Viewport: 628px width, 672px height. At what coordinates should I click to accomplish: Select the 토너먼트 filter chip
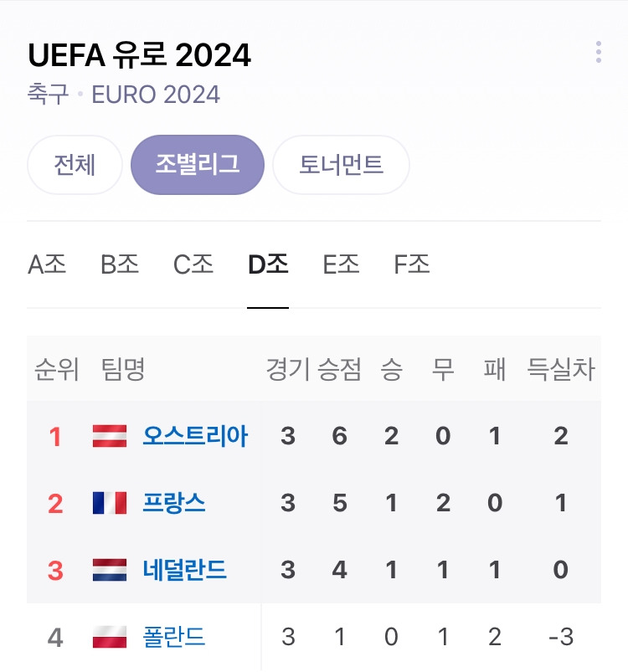[341, 165]
